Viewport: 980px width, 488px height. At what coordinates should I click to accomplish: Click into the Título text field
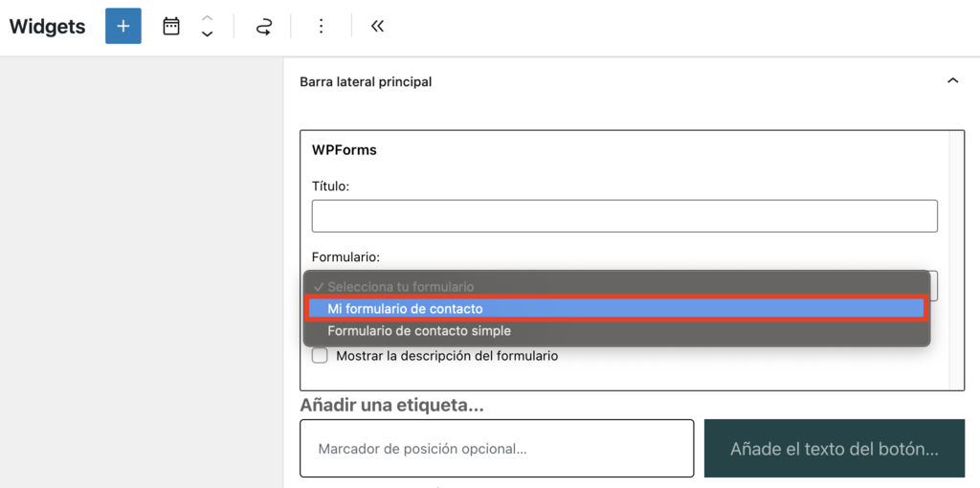pyautogui.click(x=624, y=215)
